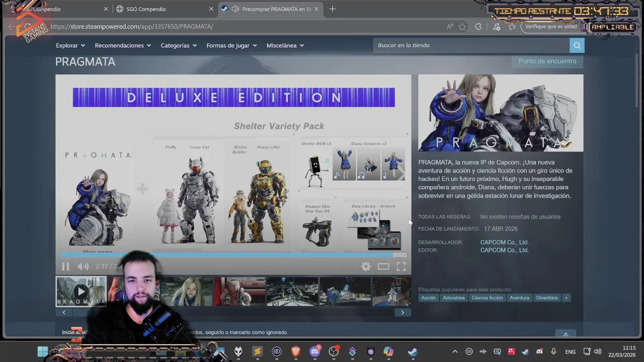Viewport: 644px width, 362px height.
Task: Open the Punto de encuentro button
Action: tap(547, 61)
